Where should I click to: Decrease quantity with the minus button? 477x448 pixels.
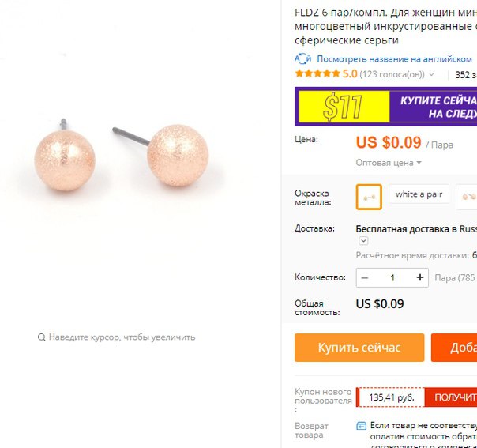[365, 277]
